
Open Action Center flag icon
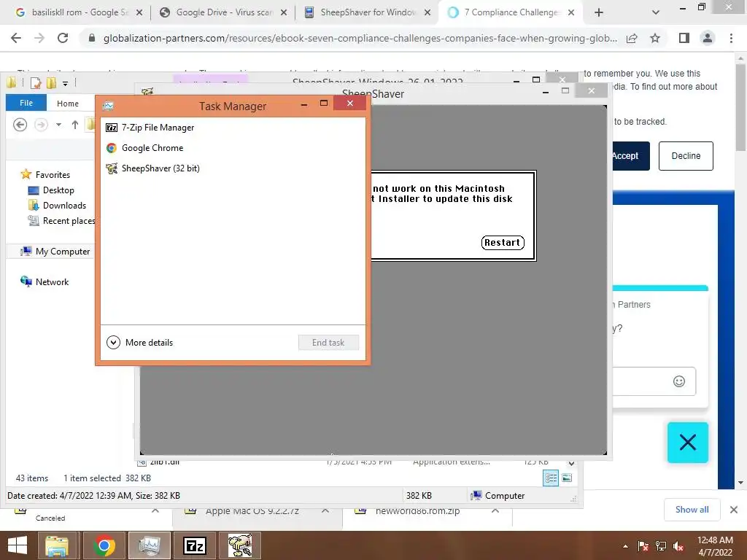[x=643, y=546]
